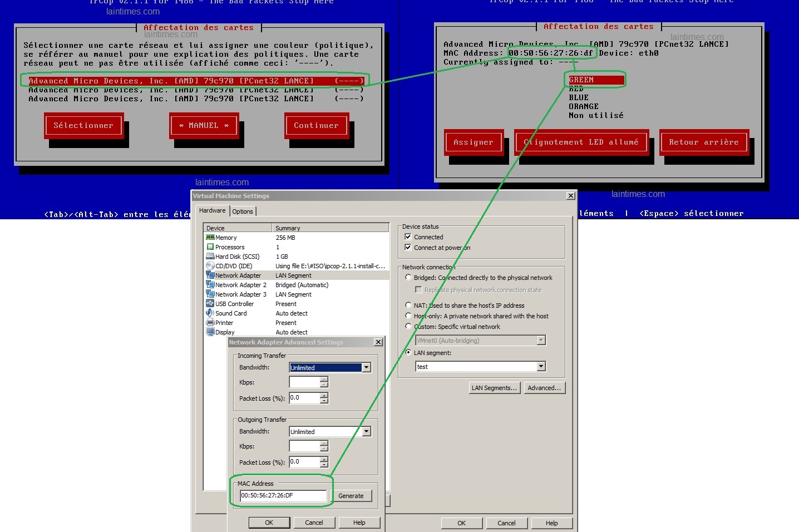
Task: Click Generate MAC address button
Action: point(351,496)
